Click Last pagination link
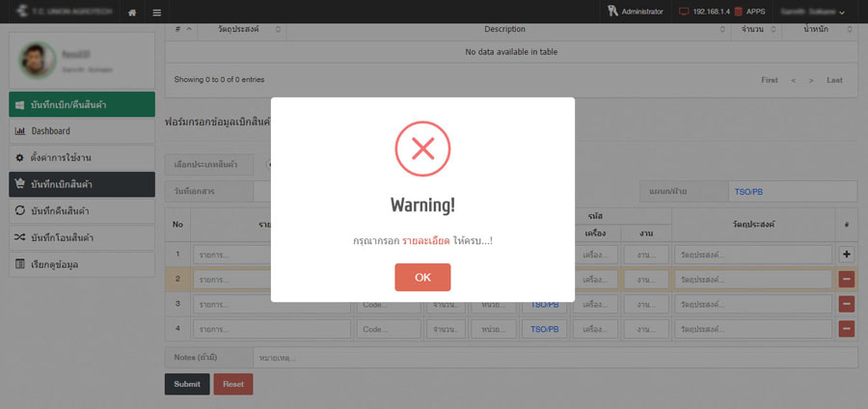The image size is (868, 409). click(x=834, y=80)
